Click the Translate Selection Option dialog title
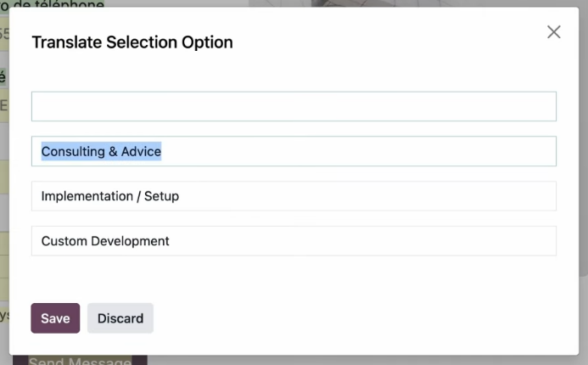588x365 pixels. [x=132, y=42]
